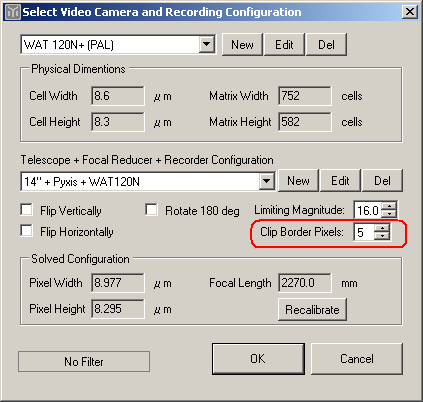Edit the telescope recorder configuration
The image size is (423, 402).
(340, 180)
